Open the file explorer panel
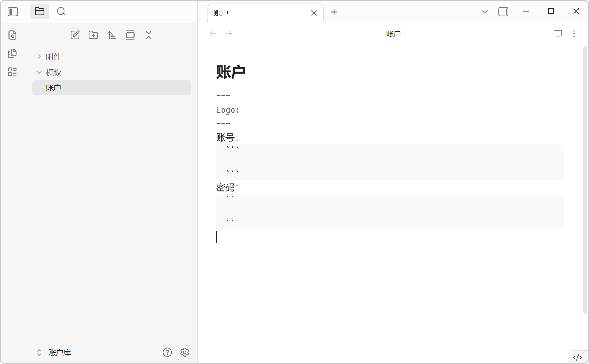The height and width of the screenshot is (364, 589). pyautogui.click(x=39, y=11)
